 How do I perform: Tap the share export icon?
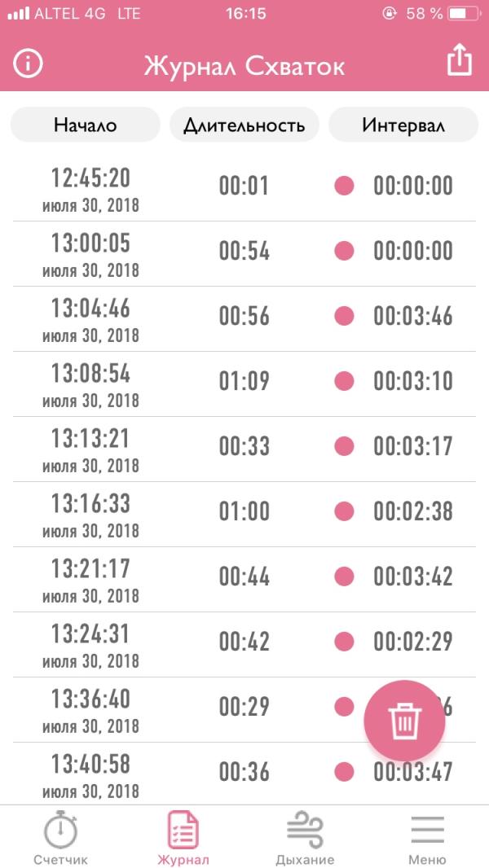[x=460, y=61]
